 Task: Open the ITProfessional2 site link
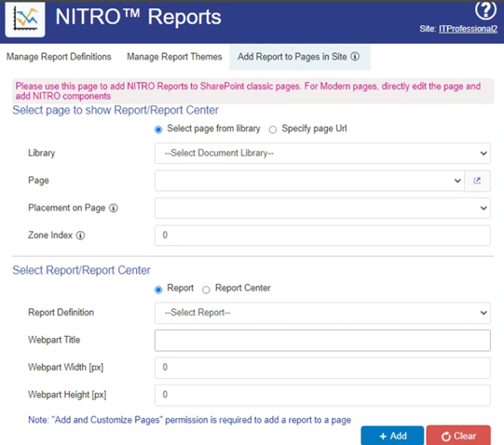tap(468, 29)
